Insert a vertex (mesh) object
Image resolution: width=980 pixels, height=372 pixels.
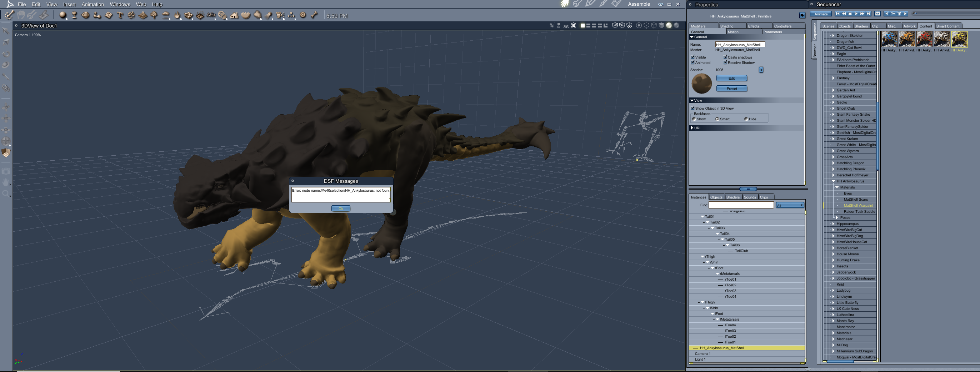(86, 15)
